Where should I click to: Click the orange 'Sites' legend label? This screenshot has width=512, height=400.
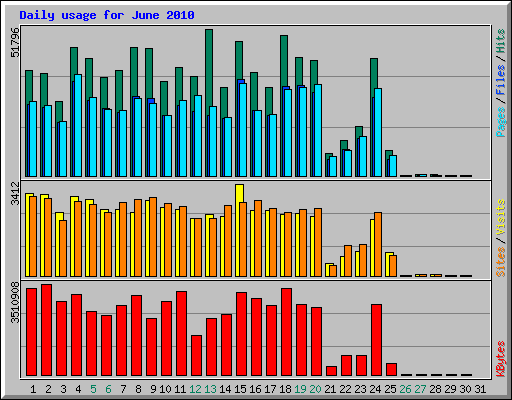click(x=500, y=262)
